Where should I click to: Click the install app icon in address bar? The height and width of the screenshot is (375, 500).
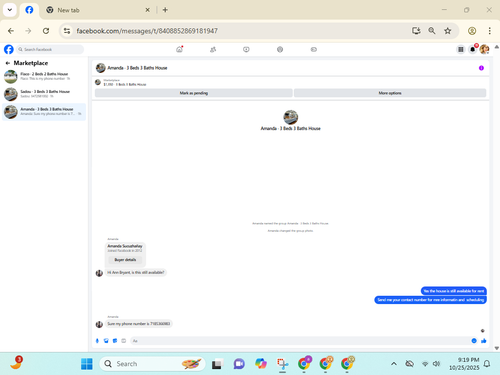[x=416, y=31]
